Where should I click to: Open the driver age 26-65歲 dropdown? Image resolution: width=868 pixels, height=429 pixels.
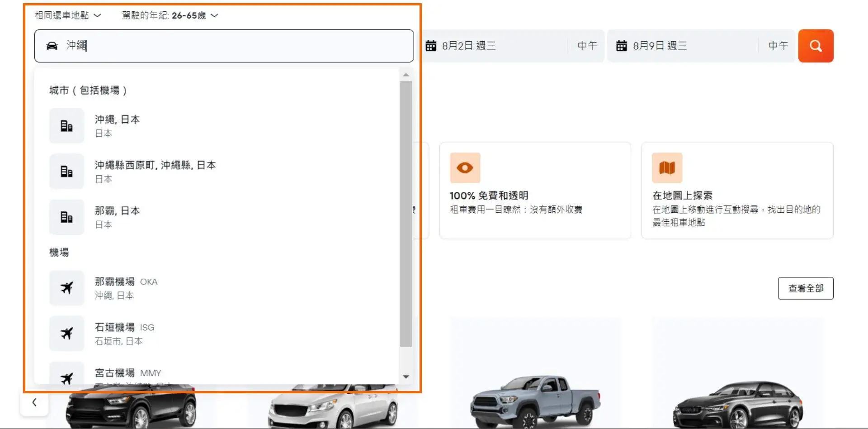(x=169, y=15)
